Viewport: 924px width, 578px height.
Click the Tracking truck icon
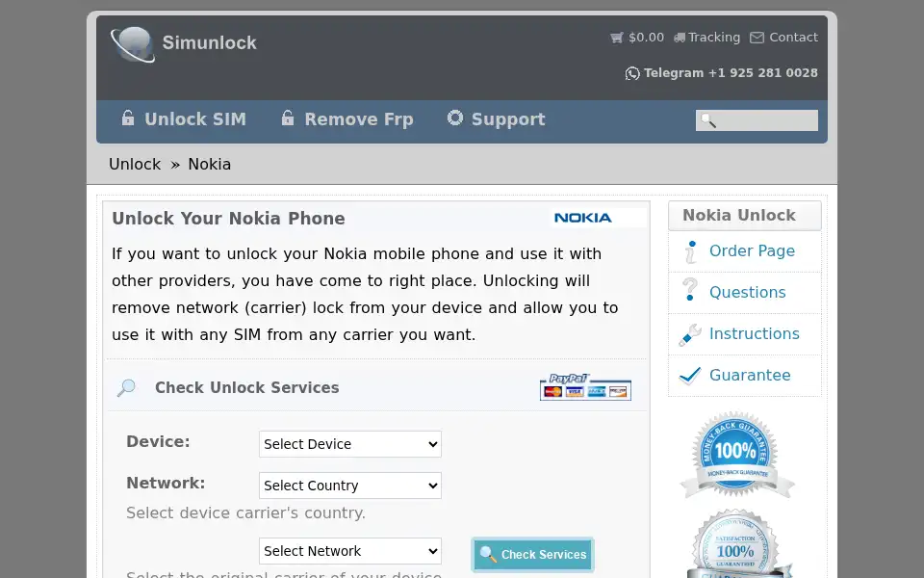click(680, 38)
